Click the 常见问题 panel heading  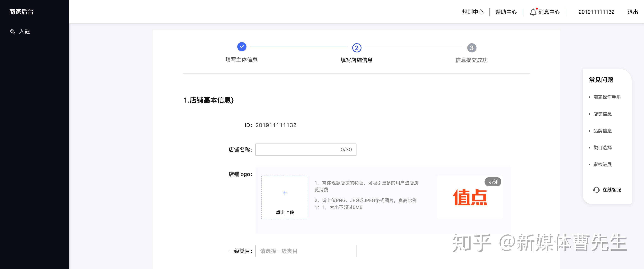601,80
